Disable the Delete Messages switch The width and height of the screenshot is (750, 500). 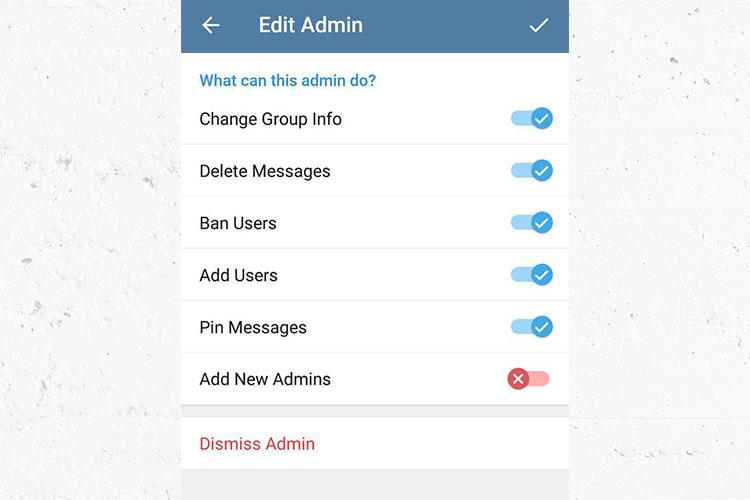point(531,170)
